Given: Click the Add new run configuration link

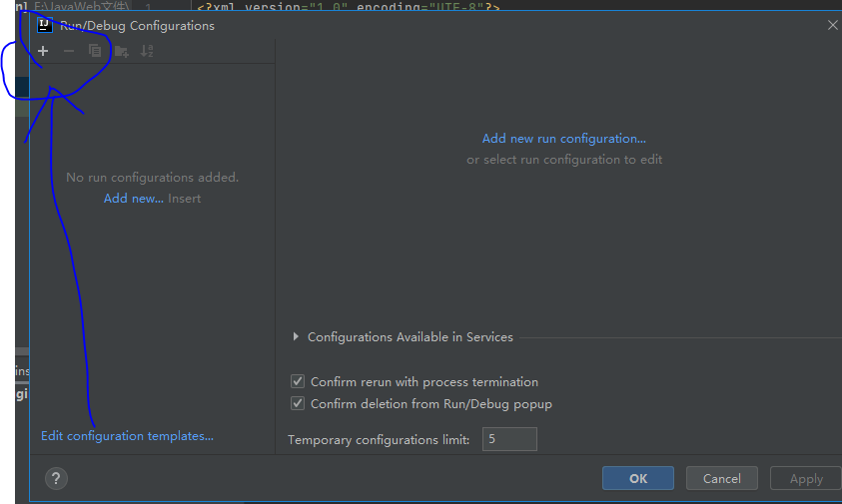Looking at the screenshot, I should (x=564, y=139).
